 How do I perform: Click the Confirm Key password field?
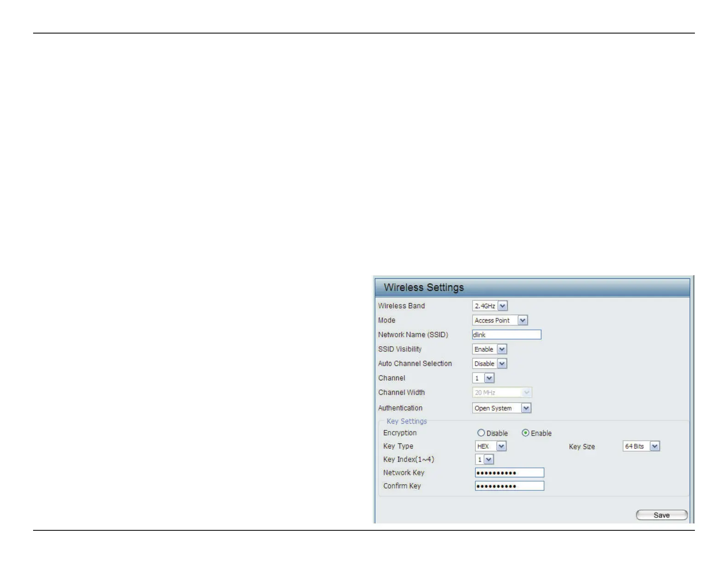point(510,486)
